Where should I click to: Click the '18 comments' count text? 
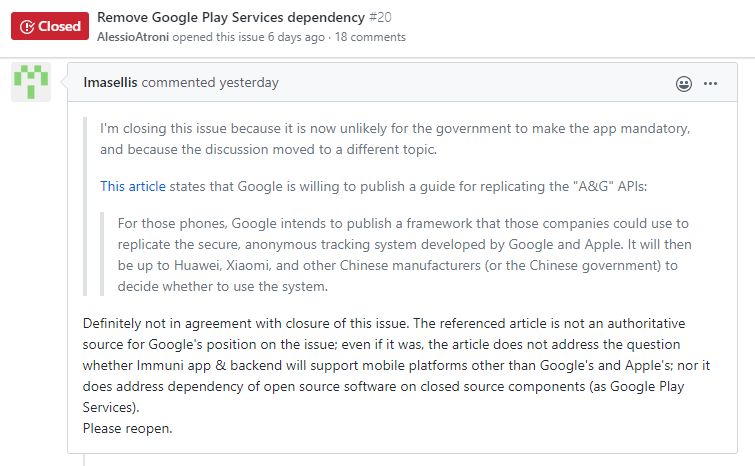click(370, 37)
